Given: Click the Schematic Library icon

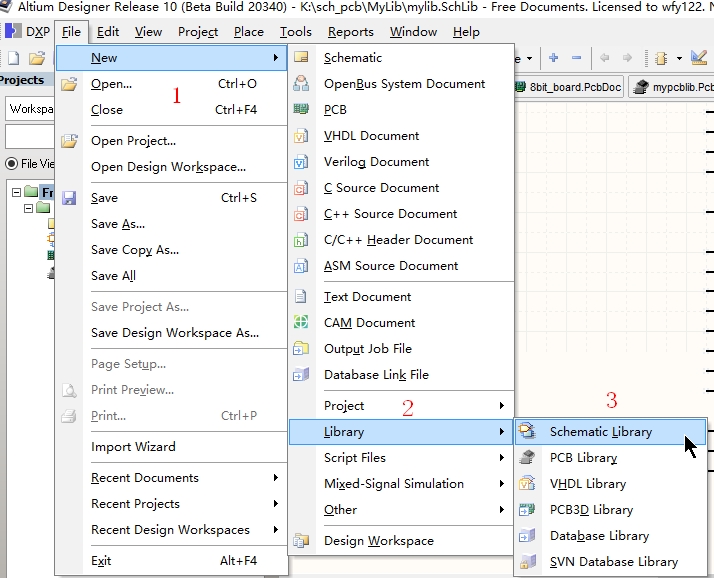Looking at the screenshot, I should (x=527, y=431).
